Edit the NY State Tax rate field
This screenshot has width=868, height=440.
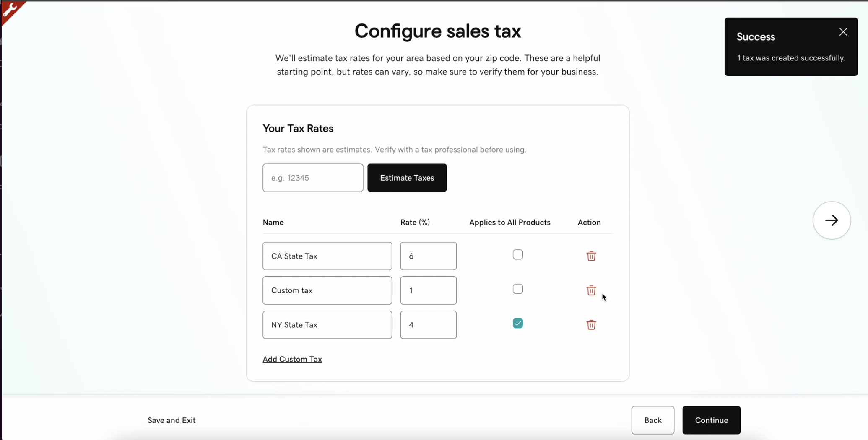pyautogui.click(x=428, y=324)
